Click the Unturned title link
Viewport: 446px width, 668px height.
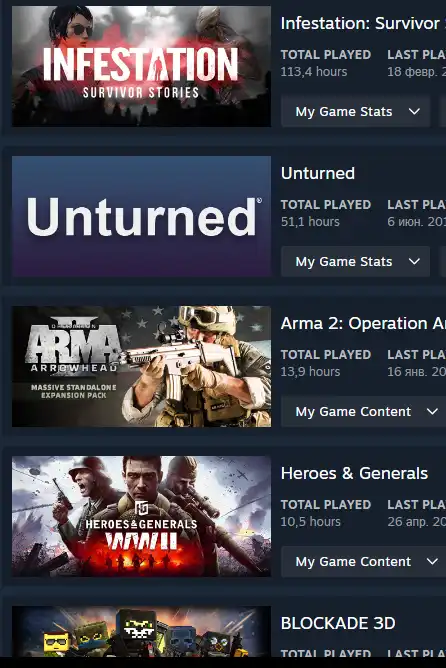318,173
